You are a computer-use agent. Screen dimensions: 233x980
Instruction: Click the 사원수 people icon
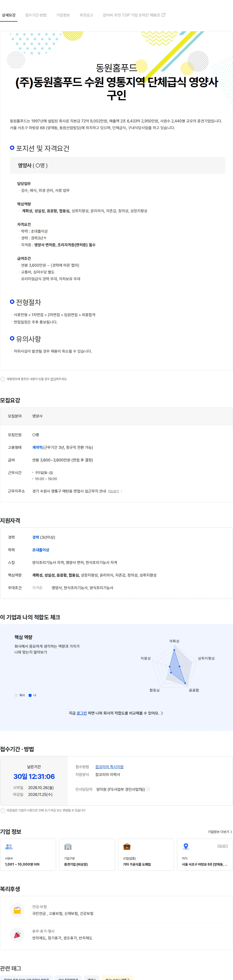[x=9, y=847]
